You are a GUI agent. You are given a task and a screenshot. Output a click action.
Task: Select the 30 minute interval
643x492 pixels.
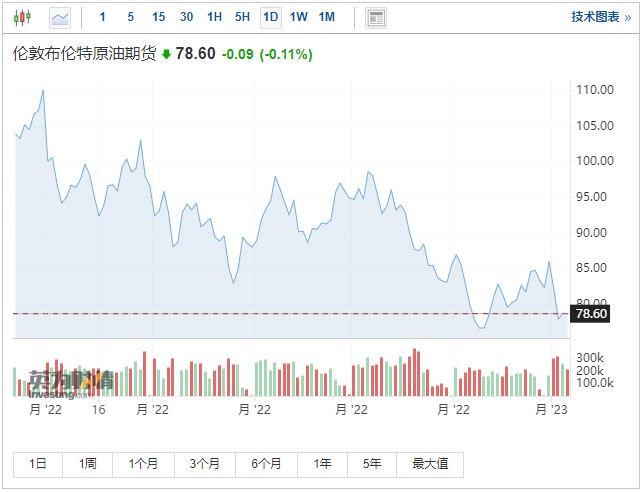187,17
